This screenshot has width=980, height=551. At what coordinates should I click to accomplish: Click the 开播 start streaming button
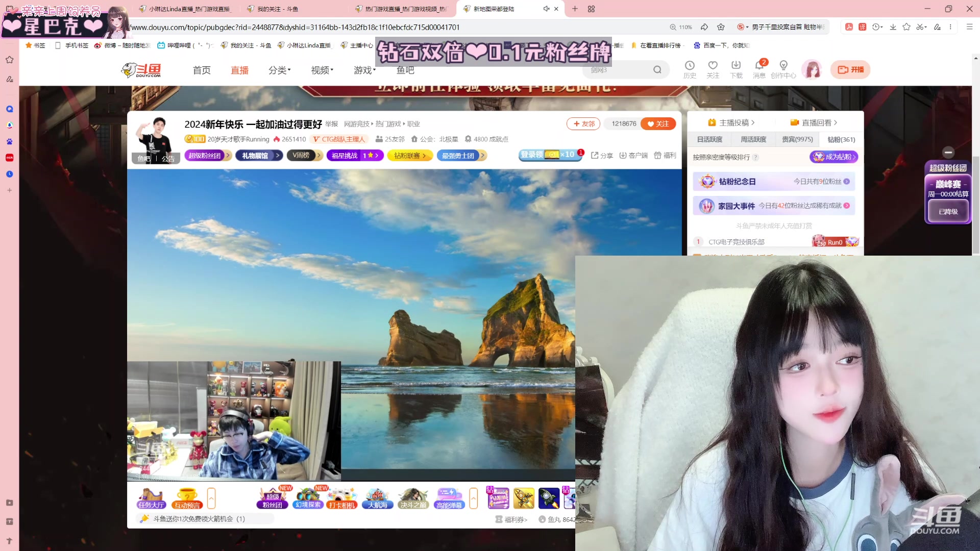850,69
